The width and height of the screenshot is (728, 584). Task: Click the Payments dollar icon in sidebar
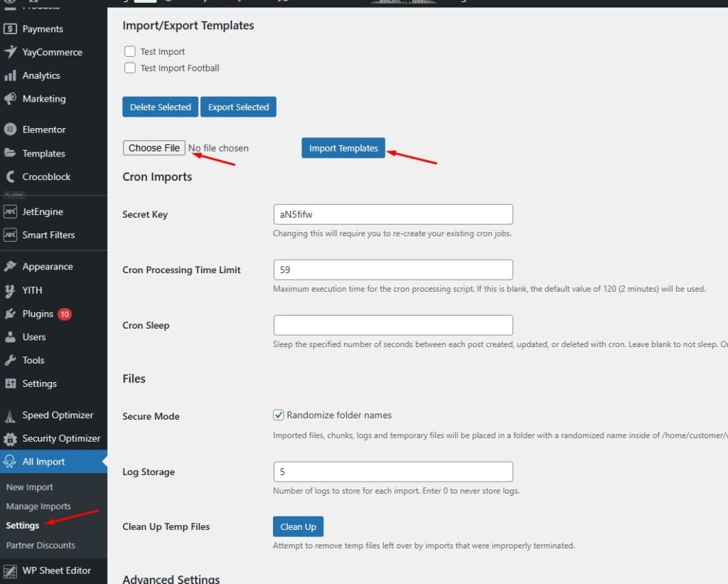(10, 29)
